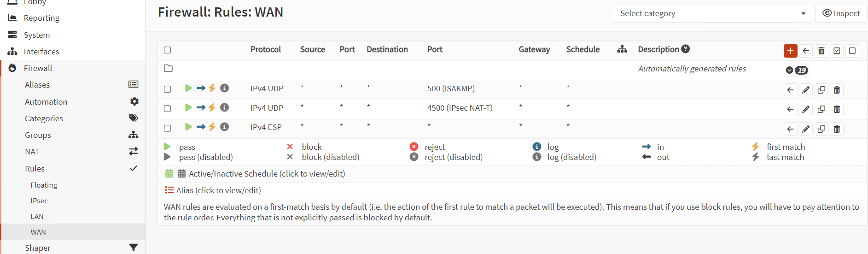
Task: Click the Description help question mark icon
Action: [686, 49]
